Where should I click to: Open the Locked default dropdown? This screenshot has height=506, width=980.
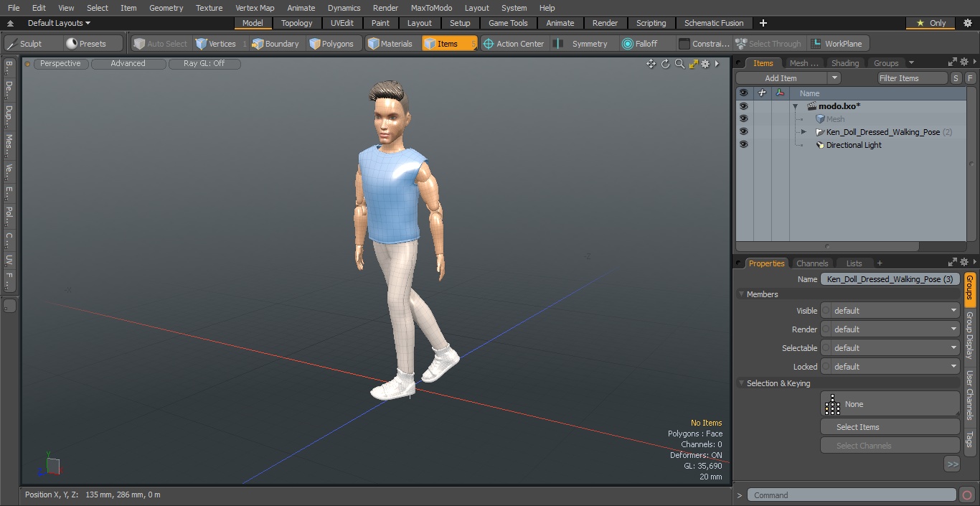890,367
